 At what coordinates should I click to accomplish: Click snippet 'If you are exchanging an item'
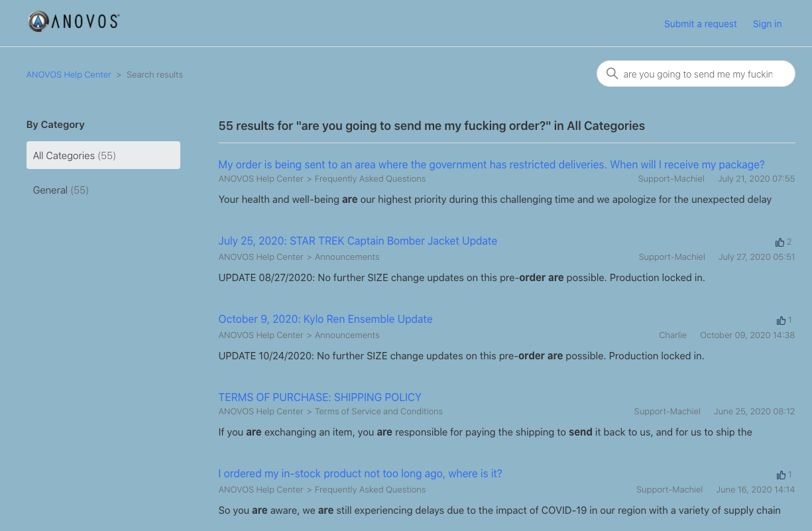tap(485, 432)
